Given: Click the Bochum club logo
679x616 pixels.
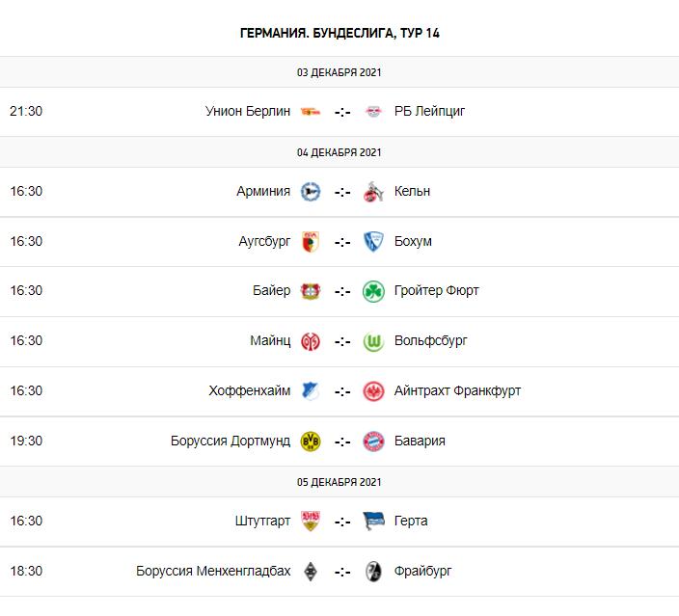Looking at the screenshot, I should (x=373, y=241).
